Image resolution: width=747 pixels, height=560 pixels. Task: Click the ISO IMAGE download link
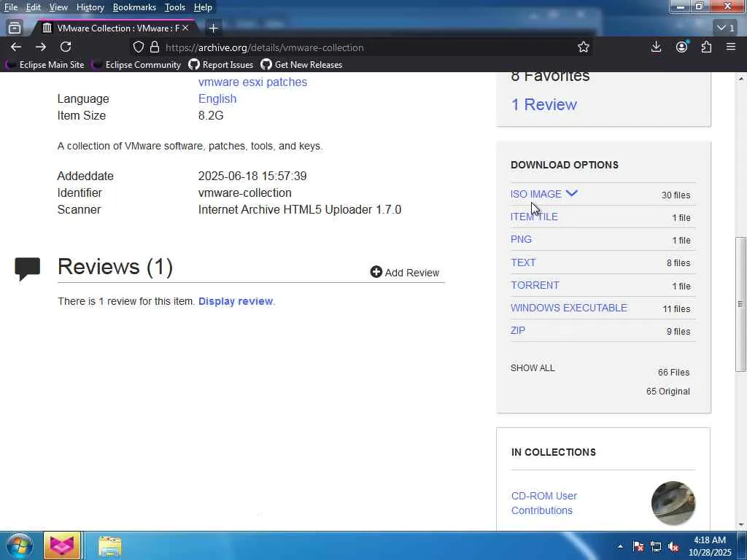click(x=536, y=194)
